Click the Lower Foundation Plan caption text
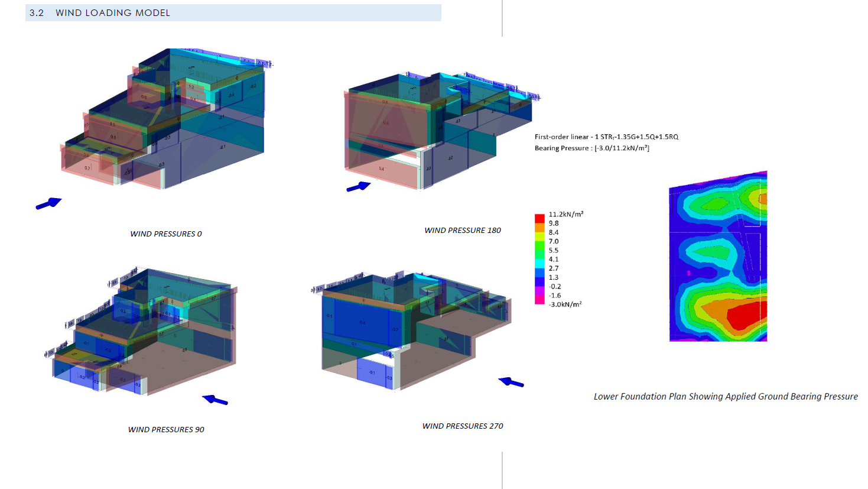The width and height of the screenshot is (868, 489). pyautogui.click(x=726, y=397)
